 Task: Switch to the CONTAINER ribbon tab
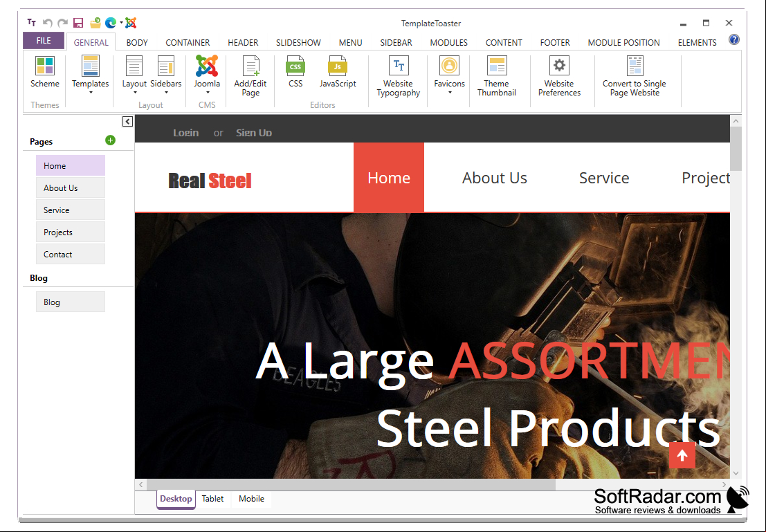[x=188, y=42]
